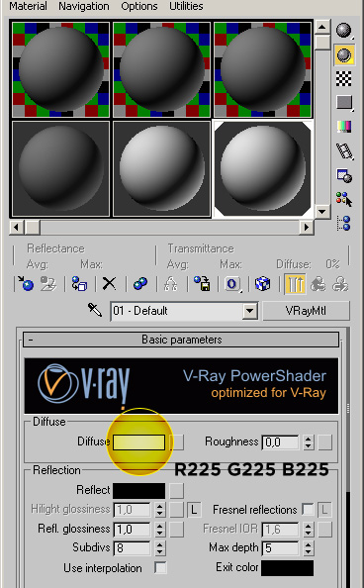This screenshot has width=364, height=588.
Task: Click Assign Material to Selection icon
Action: click(x=79, y=284)
